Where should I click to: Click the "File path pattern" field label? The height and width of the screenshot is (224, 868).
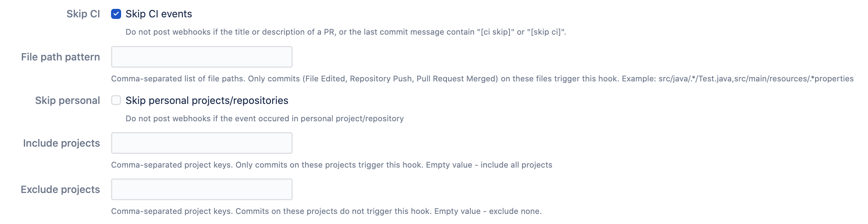point(61,57)
